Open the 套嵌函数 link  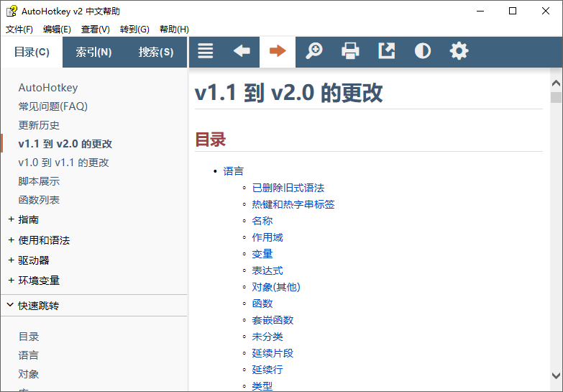tap(273, 320)
